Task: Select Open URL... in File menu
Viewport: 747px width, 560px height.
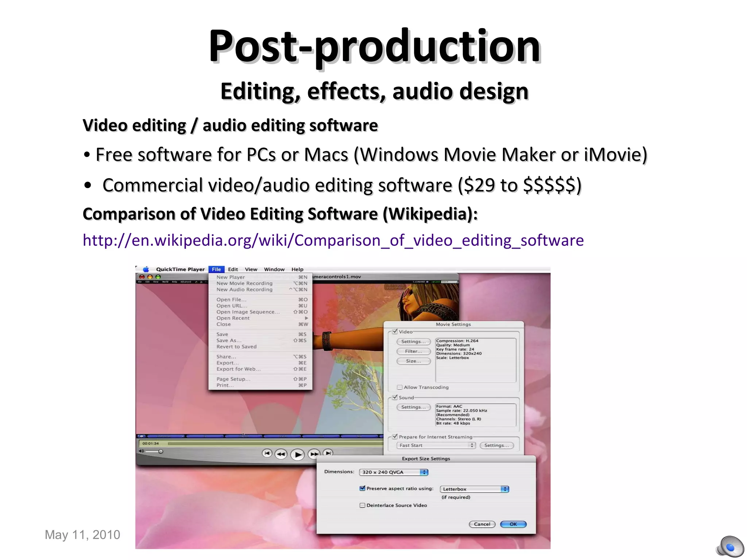Action: pos(260,306)
